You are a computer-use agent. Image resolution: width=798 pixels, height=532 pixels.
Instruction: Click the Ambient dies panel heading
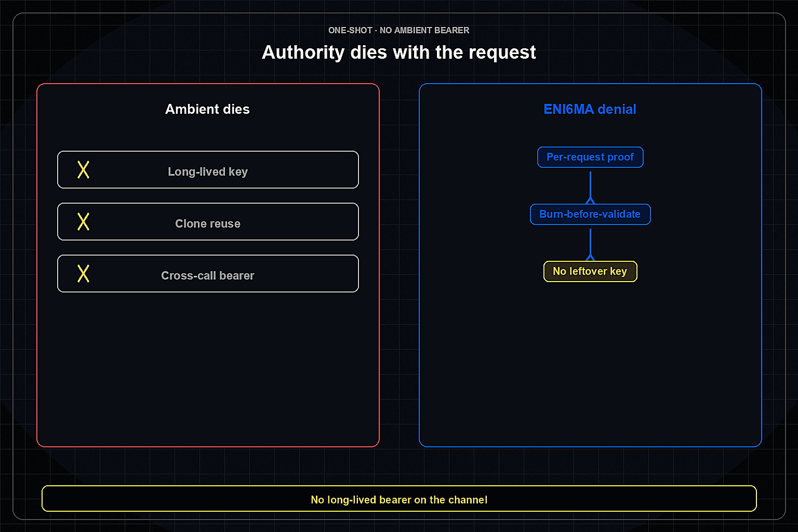(207, 109)
